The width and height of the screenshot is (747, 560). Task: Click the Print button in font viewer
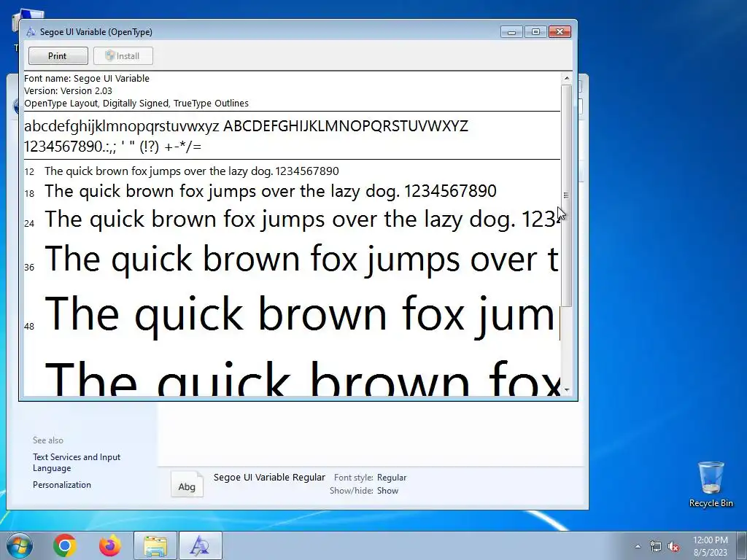(x=58, y=55)
